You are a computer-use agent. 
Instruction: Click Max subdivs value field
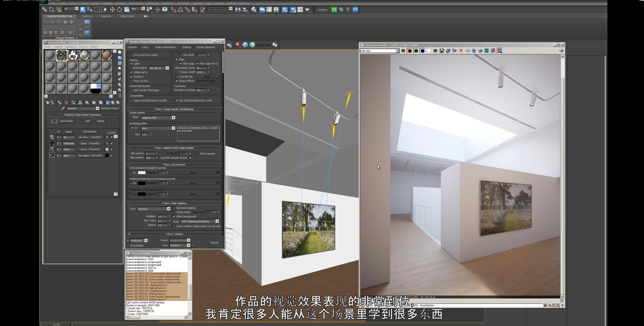tap(150, 158)
